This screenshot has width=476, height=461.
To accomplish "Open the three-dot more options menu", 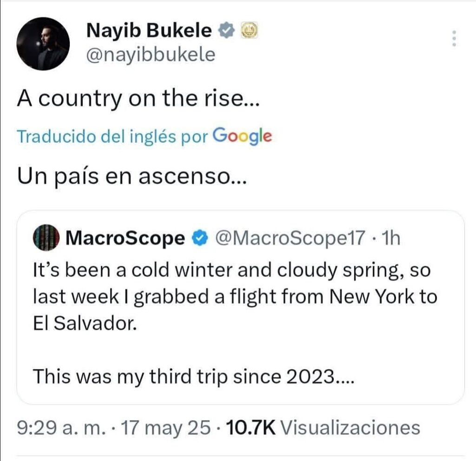I will 455,38.
